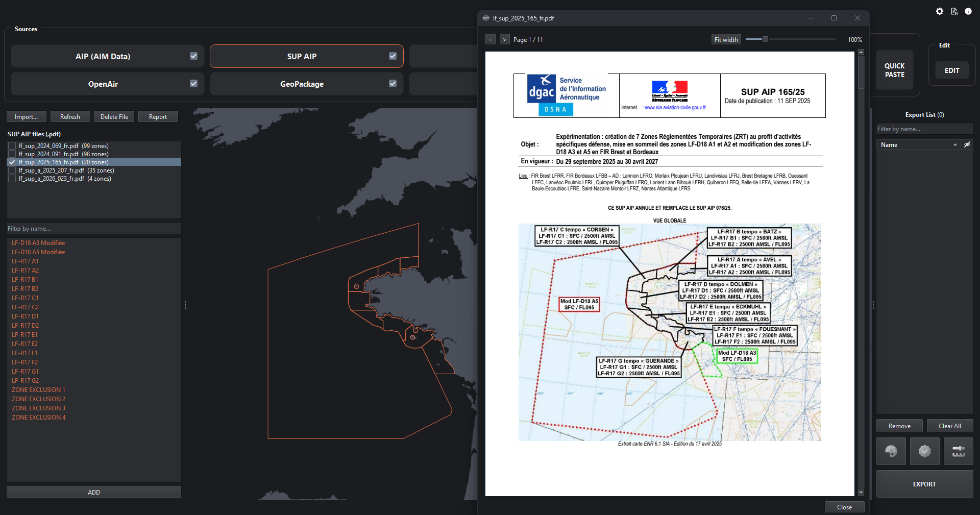Check the lf_sup_2024_091_fr.pdf file checkbox
The height and width of the screenshot is (515, 980).
pyautogui.click(x=12, y=154)
